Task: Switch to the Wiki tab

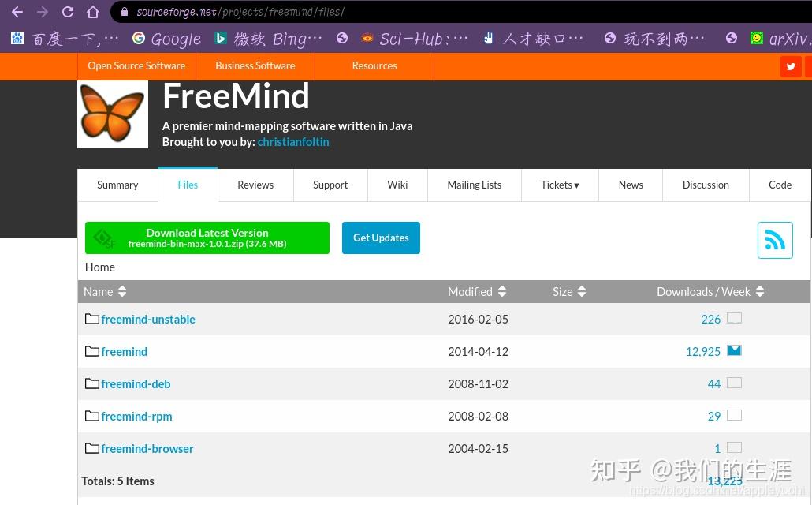Action: click(397, 185)
